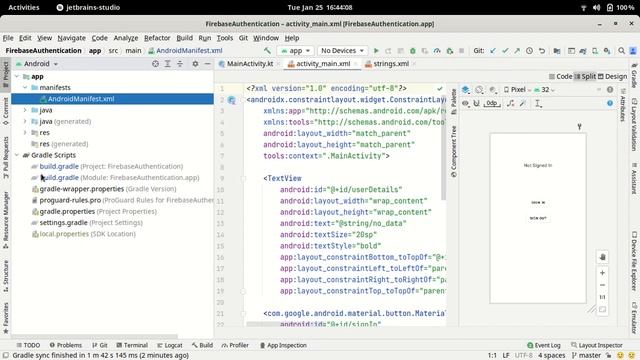The height and width of the screenshot is (360, 640).
Task: Toggle Autoconnect magnet icon
Action: pos(476,104)
